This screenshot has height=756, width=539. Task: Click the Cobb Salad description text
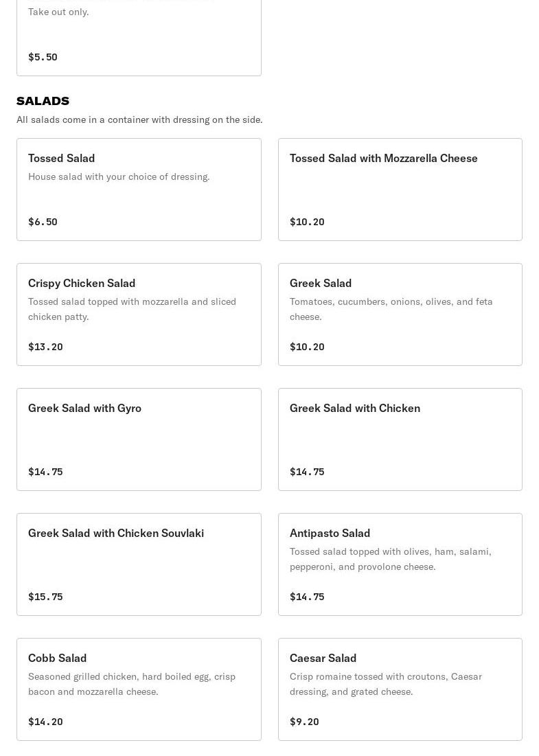pos(132,684)
